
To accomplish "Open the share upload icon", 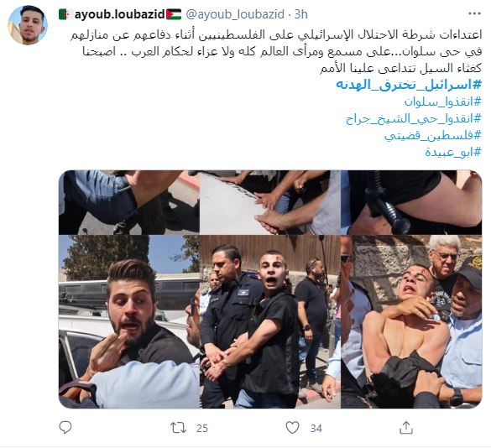I will (x=406, y=427).
